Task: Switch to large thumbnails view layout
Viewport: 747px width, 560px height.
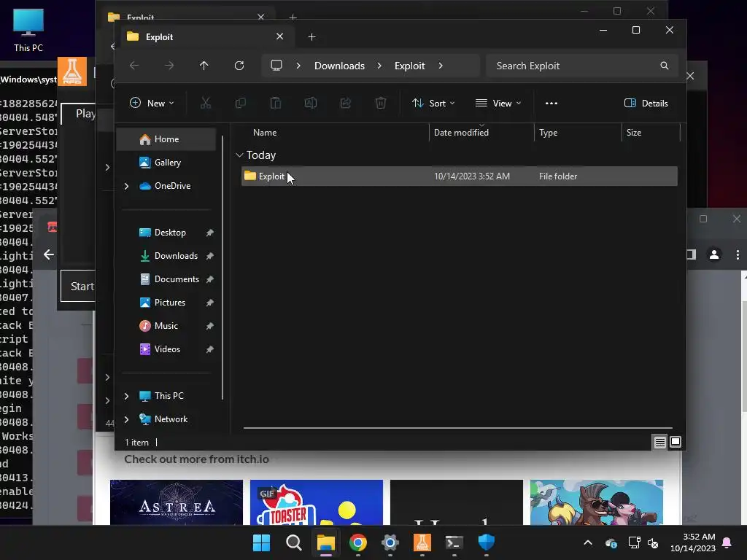Action: 676,443
